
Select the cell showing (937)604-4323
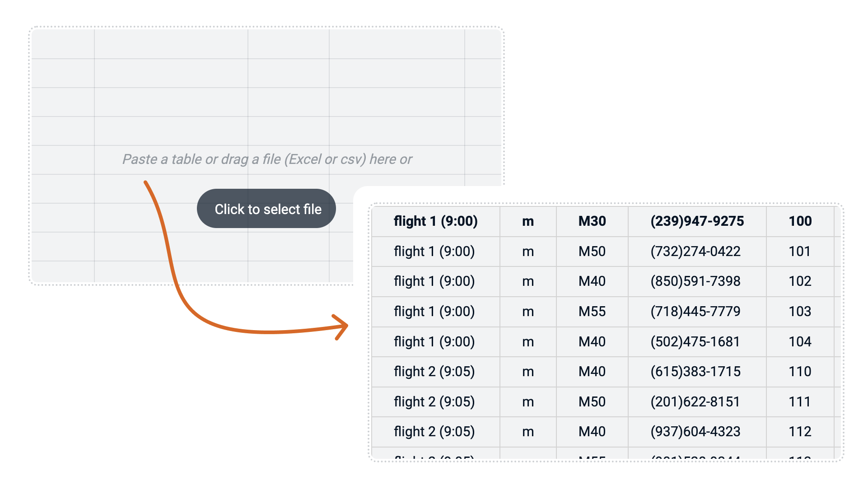[695, 432]
